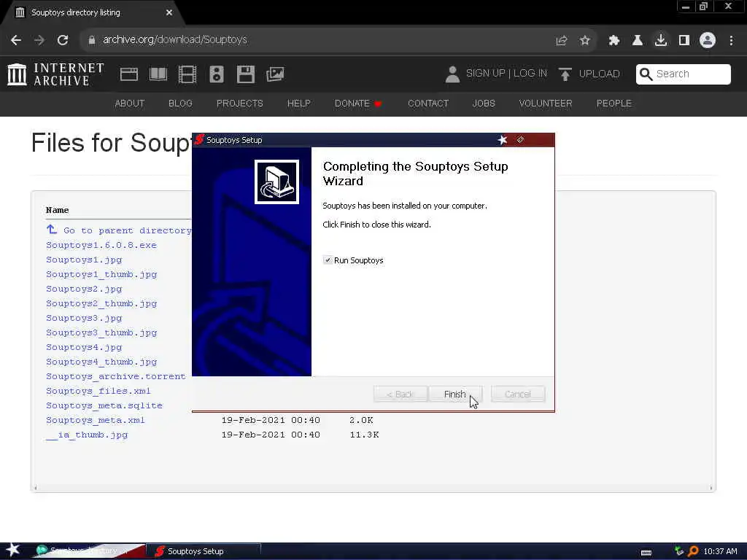The width and height of the screenshot is (747, 560).
Task: Open the Souptoys2_thumb.jpg file link
Action: pos(101,304)
